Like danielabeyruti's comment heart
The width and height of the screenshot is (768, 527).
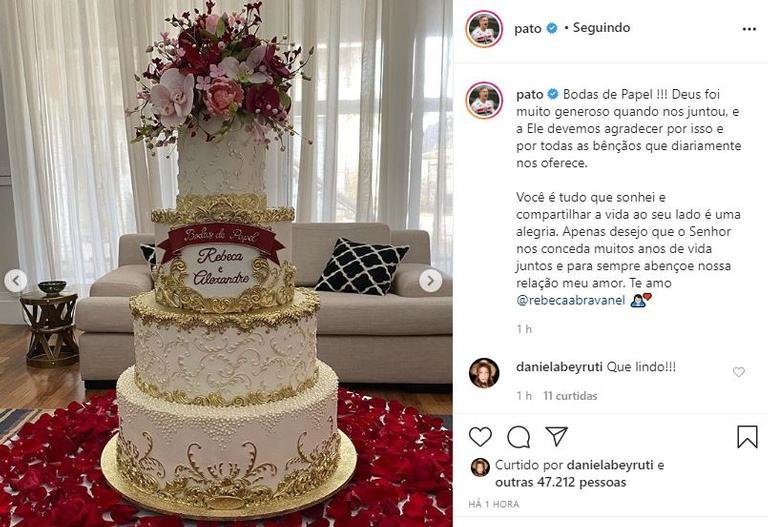[739, 372]
